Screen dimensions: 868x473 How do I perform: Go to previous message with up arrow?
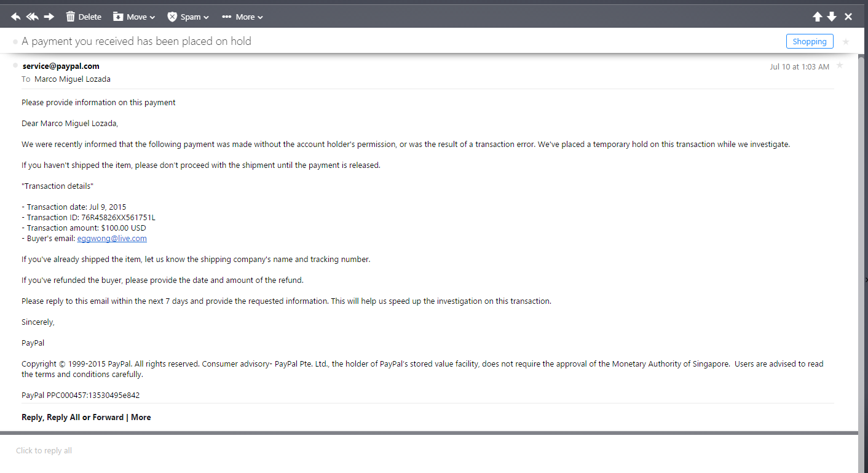818,17
